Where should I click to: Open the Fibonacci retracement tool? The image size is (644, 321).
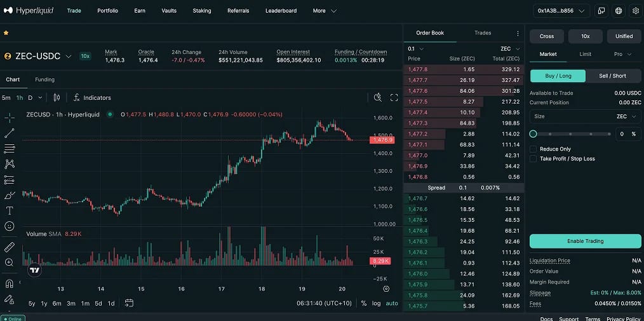pos(10,148)
